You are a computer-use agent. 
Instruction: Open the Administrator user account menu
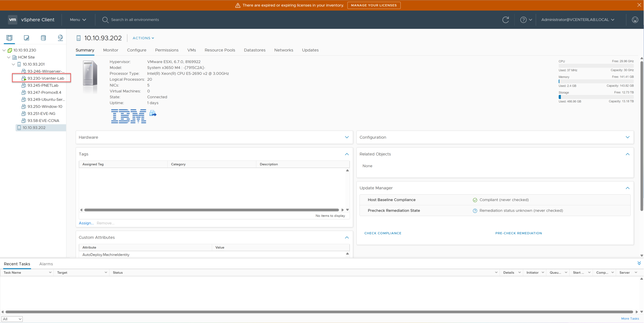point(578,20)
